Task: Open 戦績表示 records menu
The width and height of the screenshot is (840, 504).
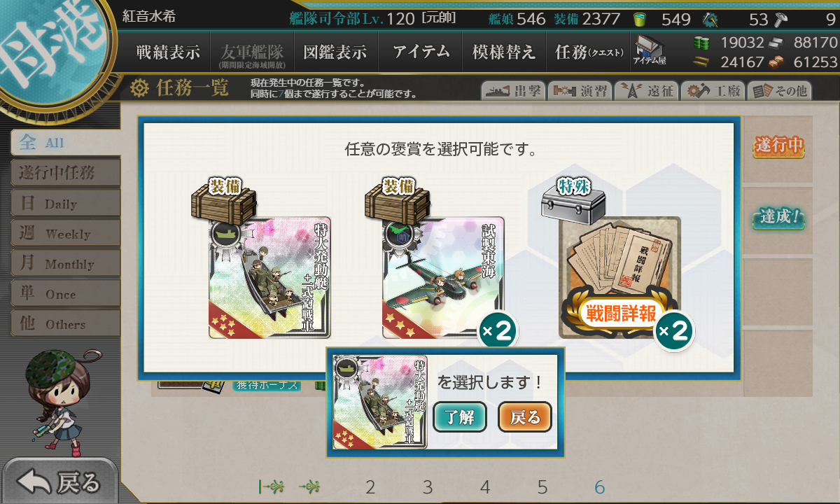Action: point(168,52)
